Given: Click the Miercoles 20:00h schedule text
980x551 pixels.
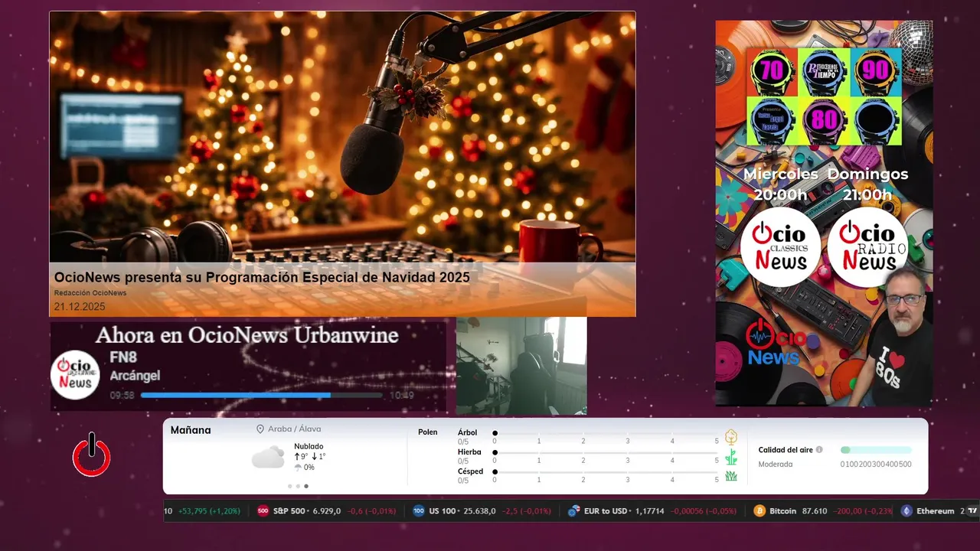Looking at the screenshot, I should (x=781, y=184).
